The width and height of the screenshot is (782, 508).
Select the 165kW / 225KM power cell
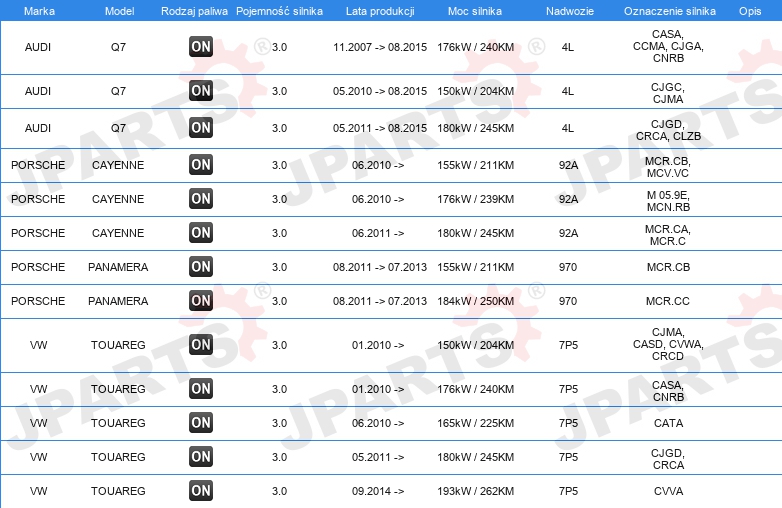[x=475, y=423]
